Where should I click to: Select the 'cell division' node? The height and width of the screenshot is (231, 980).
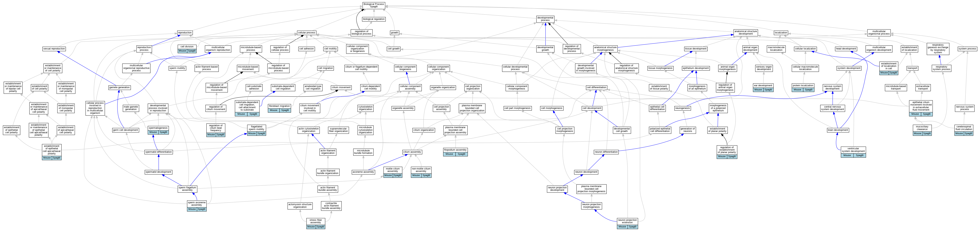coord(187,49)
